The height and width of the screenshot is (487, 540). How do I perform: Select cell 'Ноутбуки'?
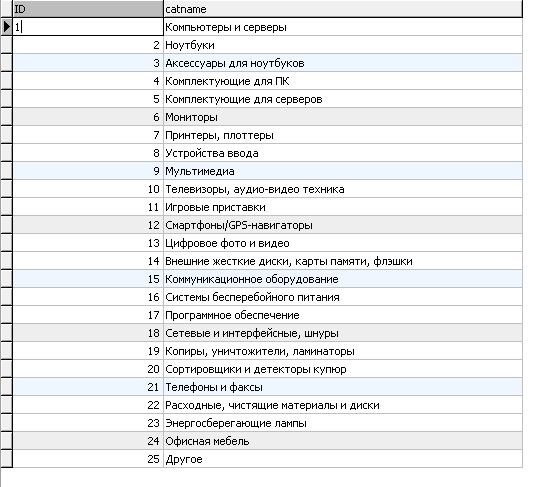pos(343,45)
